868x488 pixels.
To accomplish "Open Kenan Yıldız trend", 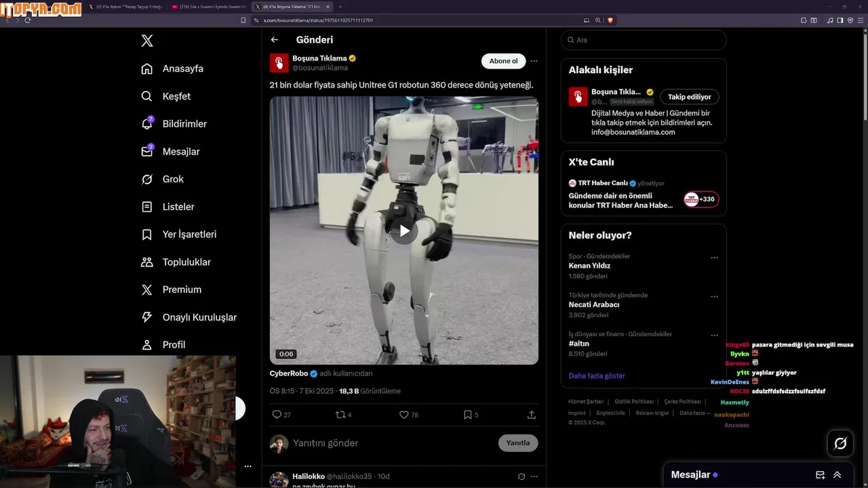I will pyautogui.click(x=589, y=266).
